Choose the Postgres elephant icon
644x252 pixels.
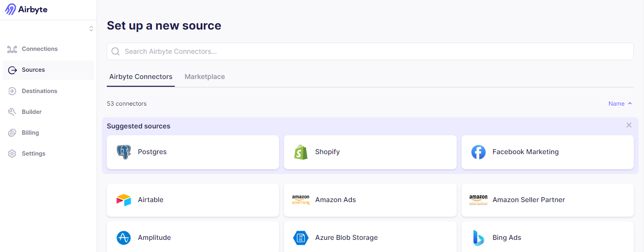pos(124,152)
